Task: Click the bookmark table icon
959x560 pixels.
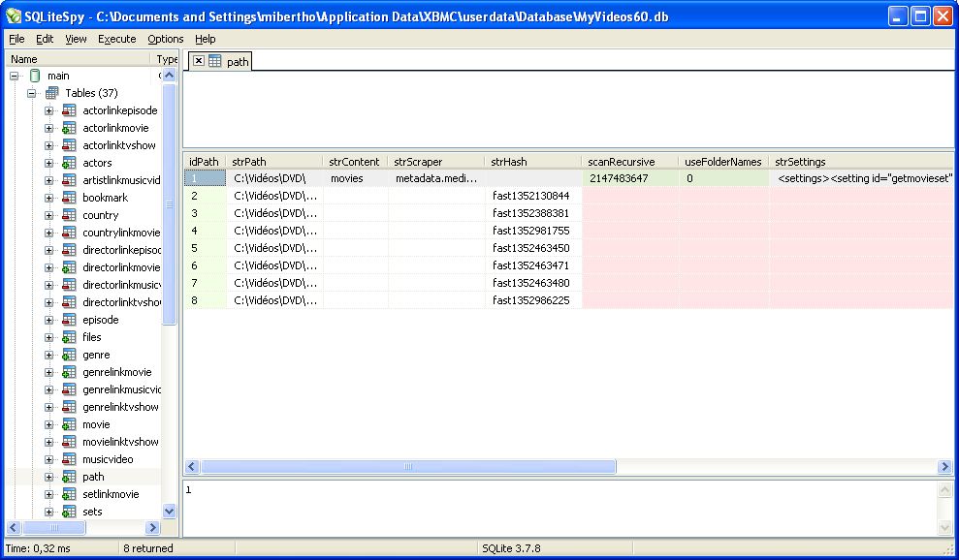Action: click(x=69, y=198)
